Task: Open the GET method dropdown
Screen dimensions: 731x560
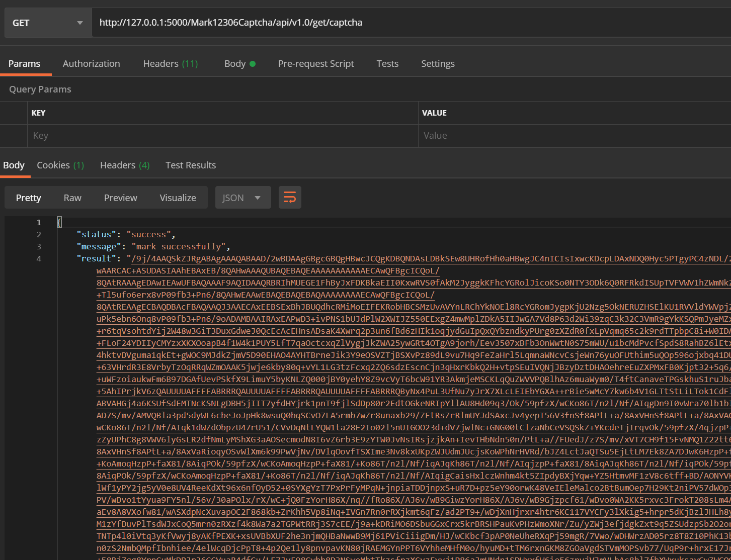Action: coord(48,23)
